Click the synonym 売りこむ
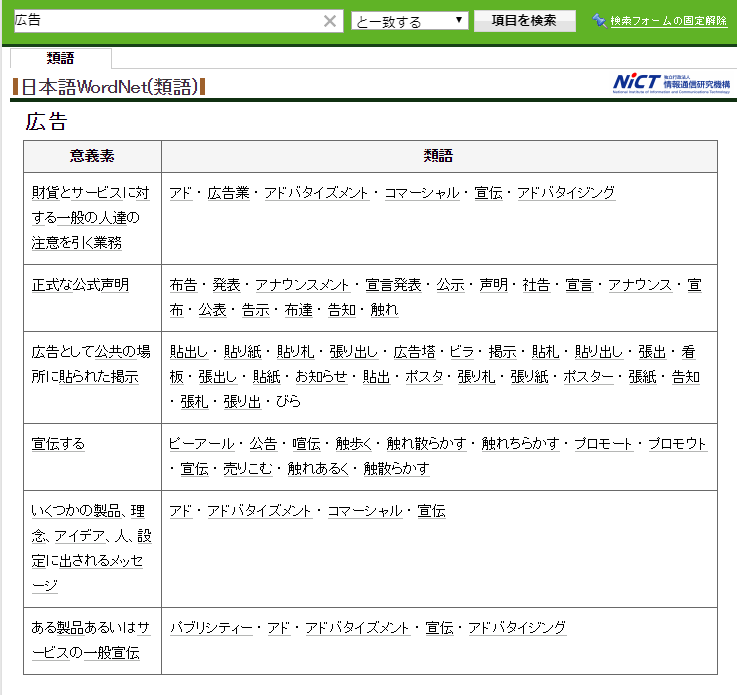 click(248, 469)
